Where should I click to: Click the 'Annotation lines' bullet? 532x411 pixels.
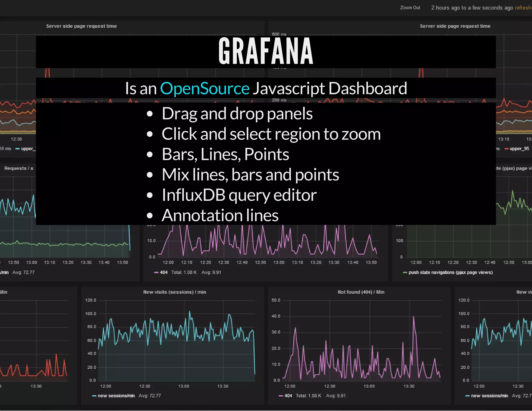[x=220, y=215]
